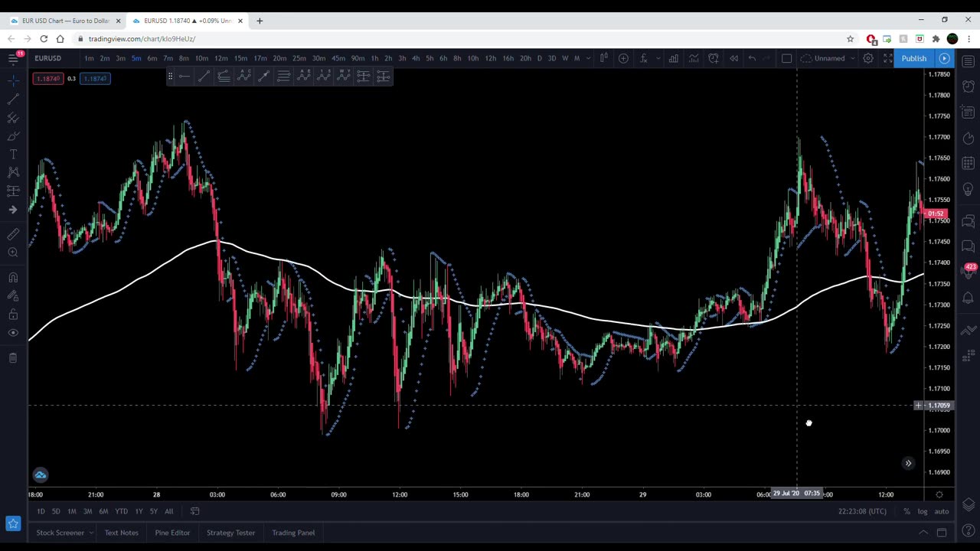Screen dimensions: 980x551
Task: Open chart settings gear icon
Action: [868, 58]
